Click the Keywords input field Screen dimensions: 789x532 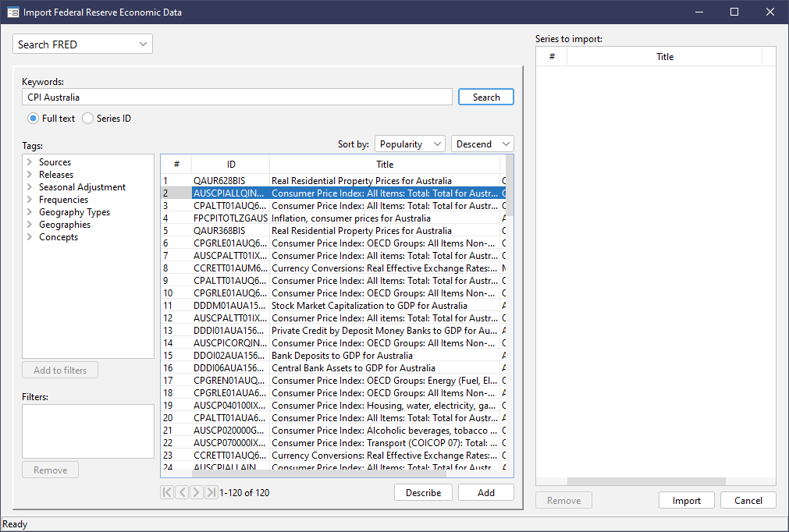pyautogui.click(x=237, y=97)
